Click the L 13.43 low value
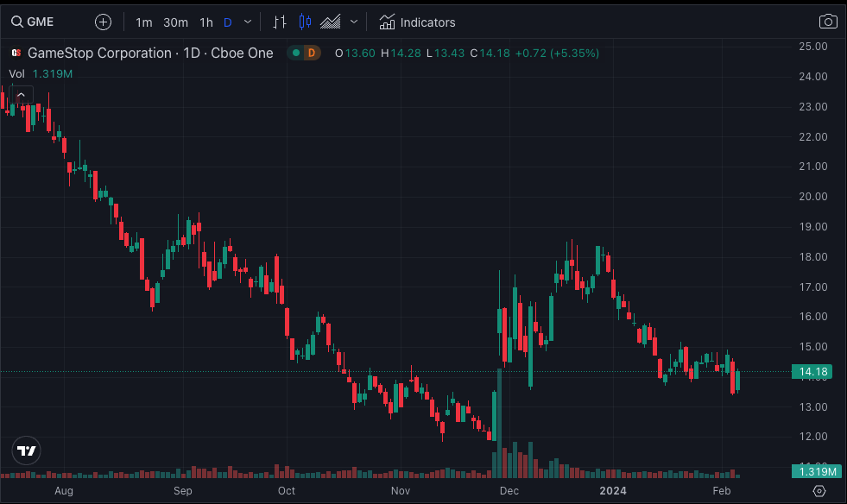847x504 pixels. click(446, 53)
